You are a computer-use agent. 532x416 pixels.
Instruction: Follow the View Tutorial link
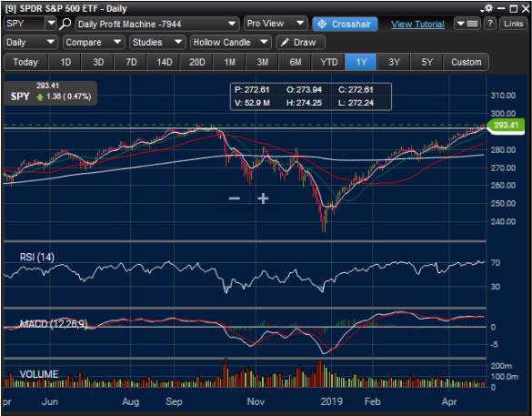click(x=417, y=25)
